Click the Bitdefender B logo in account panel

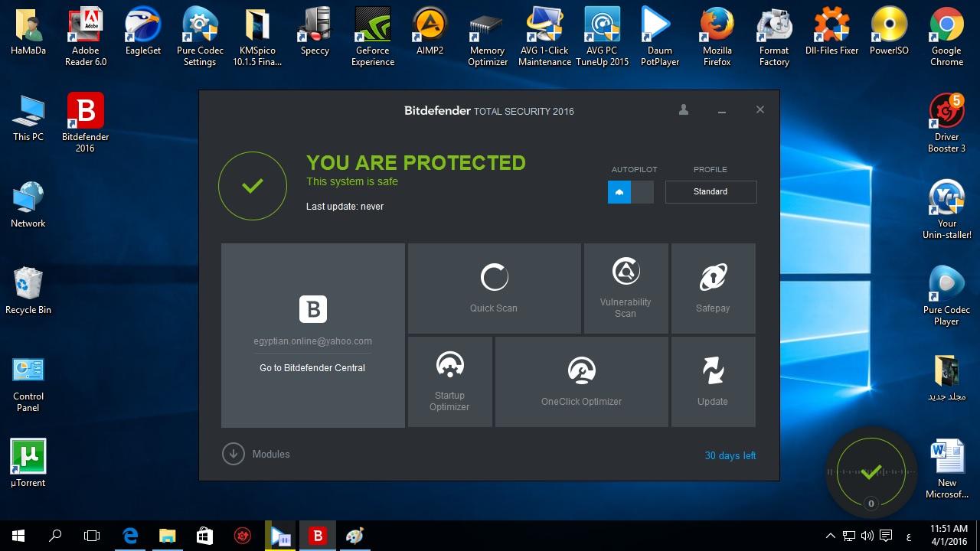point(313,309)
